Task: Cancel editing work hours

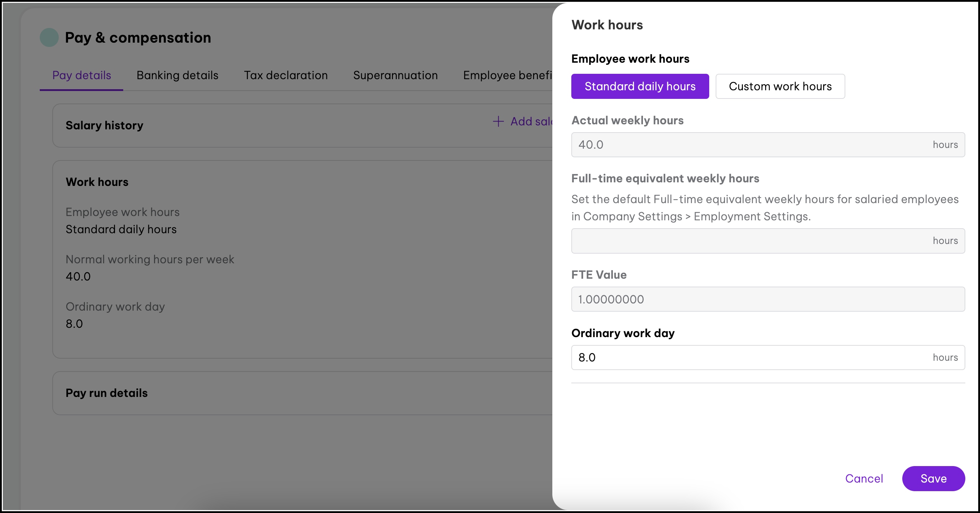Action: [x=864, y=478]
